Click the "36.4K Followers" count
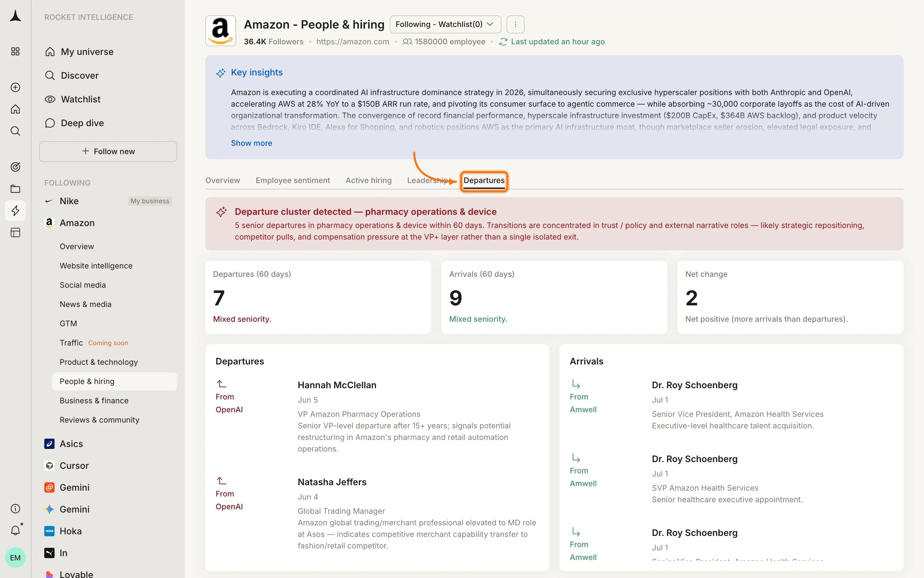924x578 pixels. (273, 42)
